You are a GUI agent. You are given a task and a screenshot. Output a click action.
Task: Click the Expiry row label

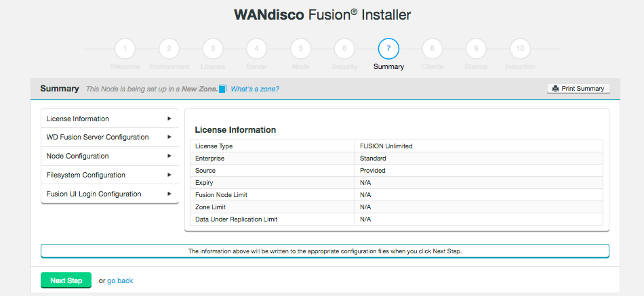[x=204, y=183]
